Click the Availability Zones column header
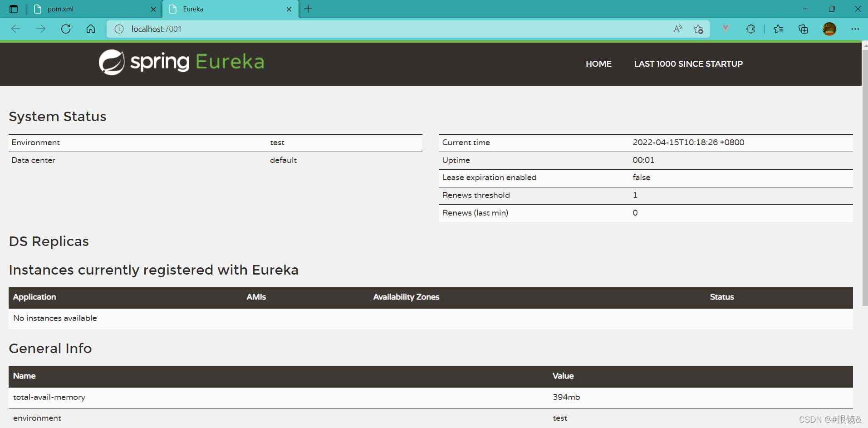 [406, 297]
